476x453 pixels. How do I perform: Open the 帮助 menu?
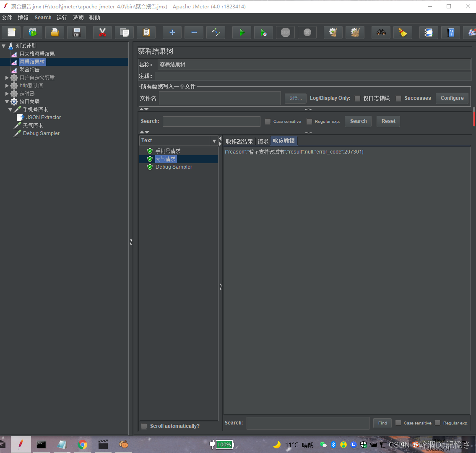[x=94, y=18]
